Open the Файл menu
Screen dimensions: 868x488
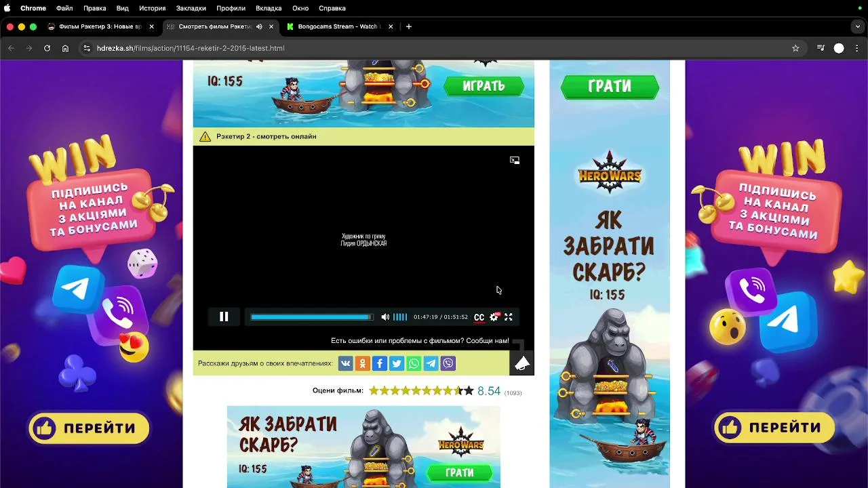tap(64, 8)
